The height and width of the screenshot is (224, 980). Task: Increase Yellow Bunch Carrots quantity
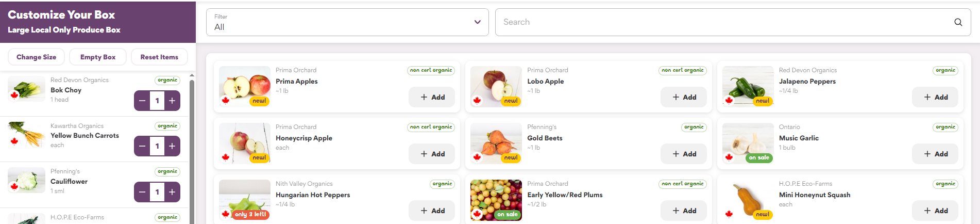click(172, 146)
